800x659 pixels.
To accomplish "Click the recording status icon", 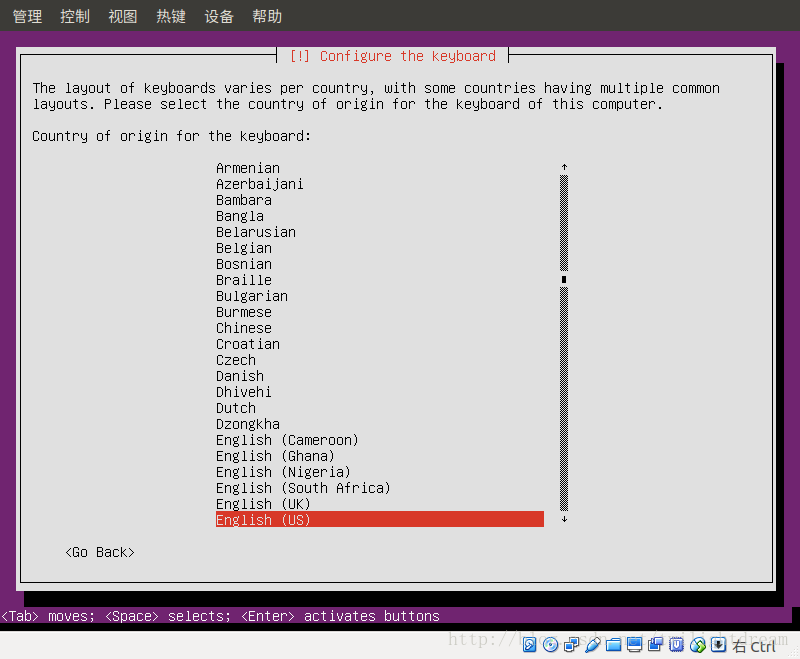I will 655,644.
